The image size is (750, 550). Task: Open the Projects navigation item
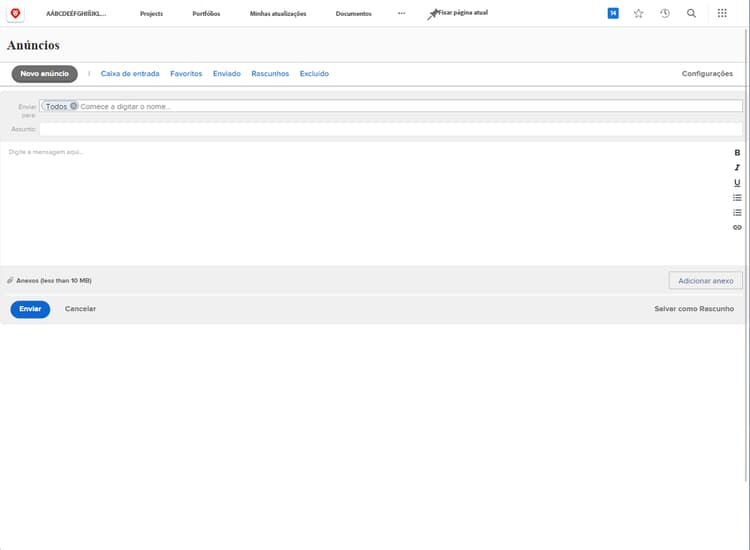coord(151,13)
